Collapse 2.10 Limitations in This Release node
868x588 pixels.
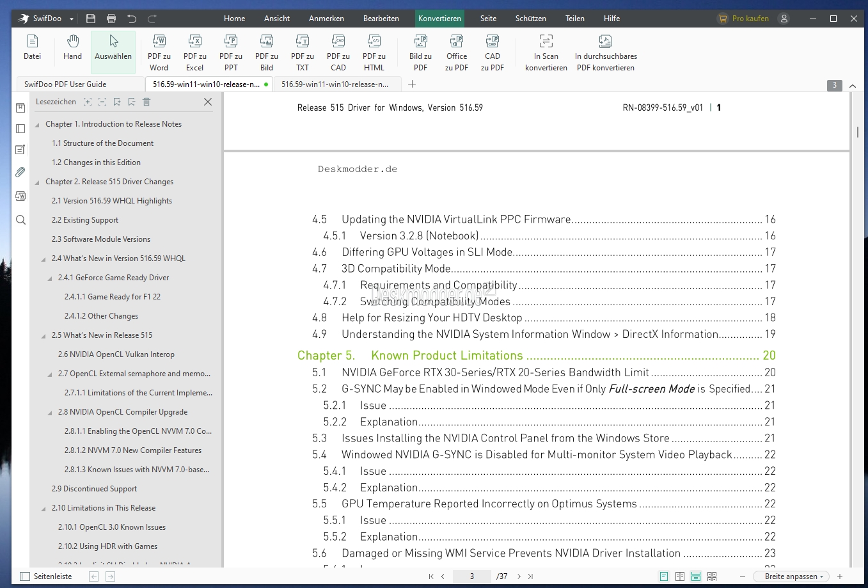[x=43, y=509]
